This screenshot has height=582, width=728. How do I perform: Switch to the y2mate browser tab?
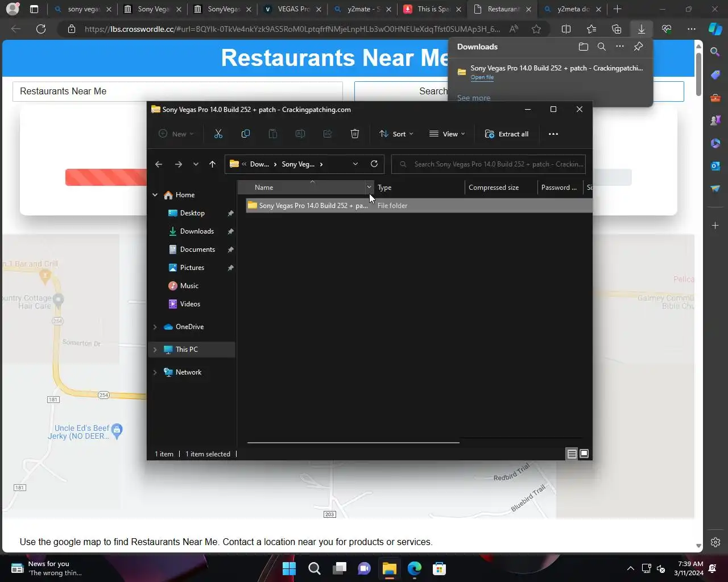[x=362, y=9]
